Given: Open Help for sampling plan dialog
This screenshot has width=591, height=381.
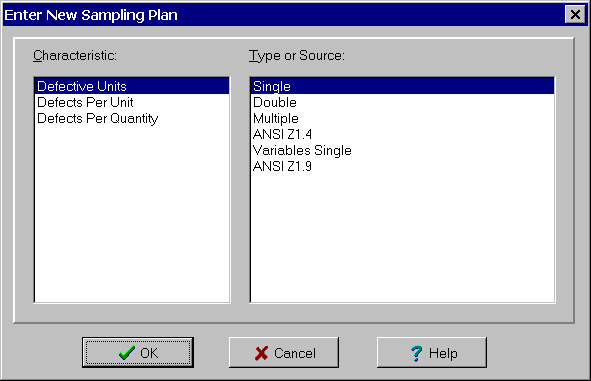Looking at the screenshot, I should 432,353.
